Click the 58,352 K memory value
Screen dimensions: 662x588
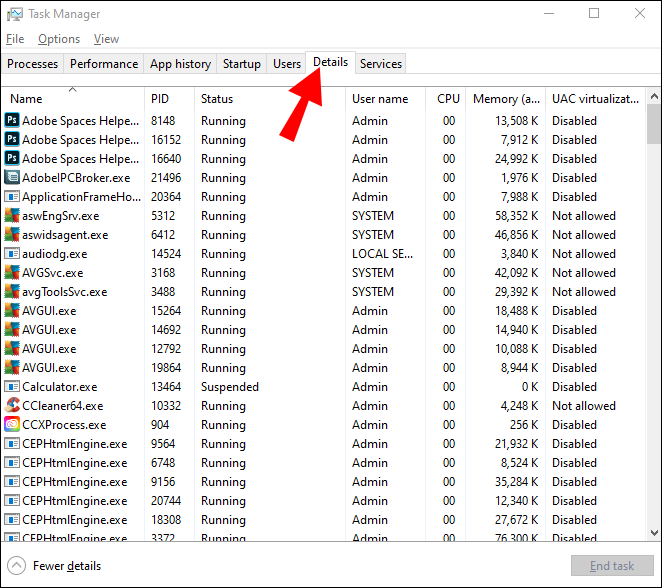[516, 216]
